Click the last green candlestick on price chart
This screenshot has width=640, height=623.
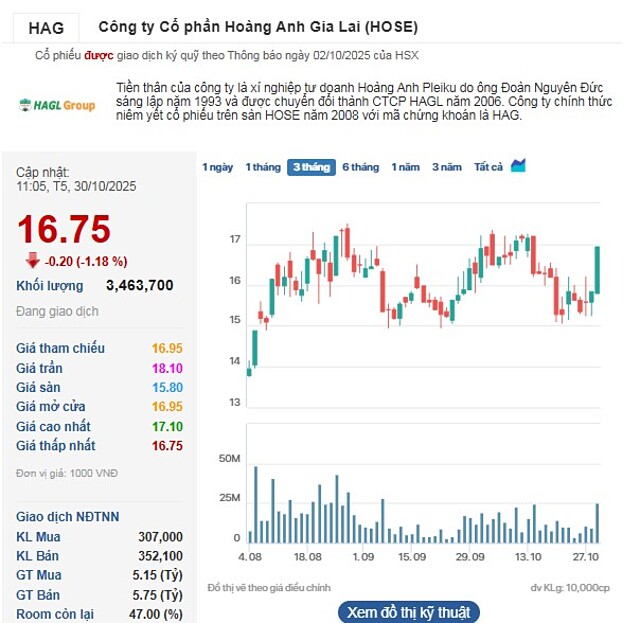(x=597, y=269)
